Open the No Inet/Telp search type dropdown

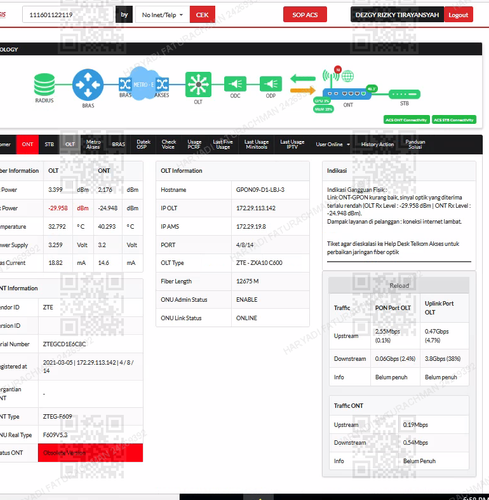point(162,15)
